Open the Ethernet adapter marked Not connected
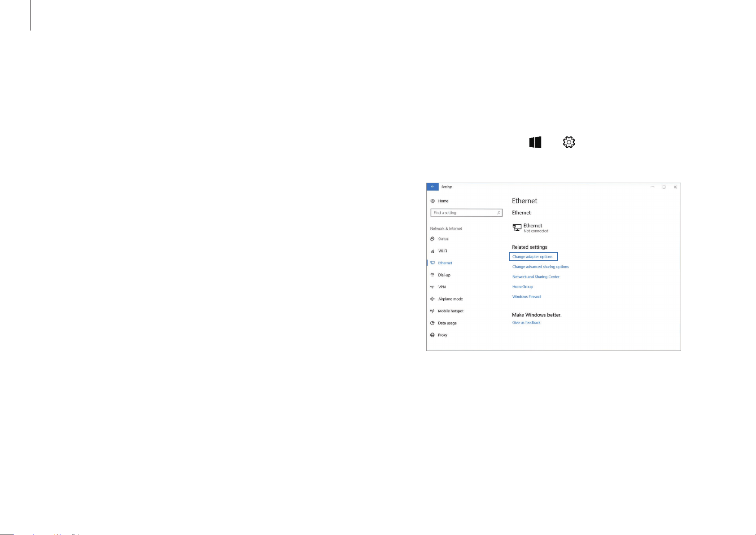Screen dimensions: 756x535 pyautogui.click(x=531, y=228)
